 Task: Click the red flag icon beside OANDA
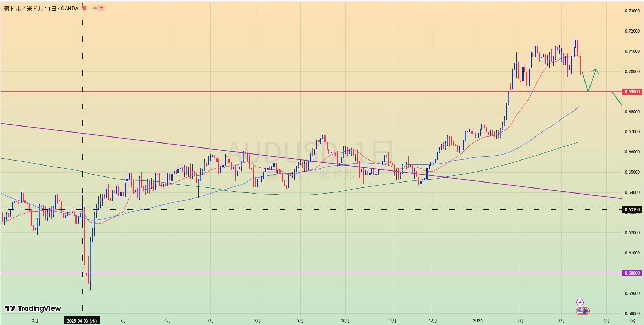pos(84,8)
